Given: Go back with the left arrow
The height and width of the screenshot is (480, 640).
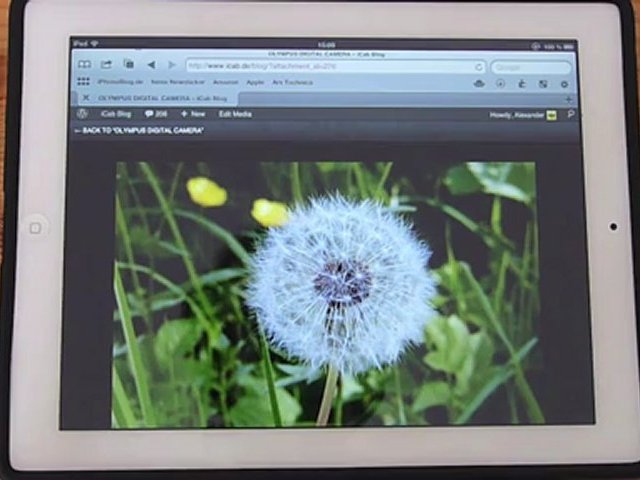Looking at the screenshot, I should click(150, 65).
